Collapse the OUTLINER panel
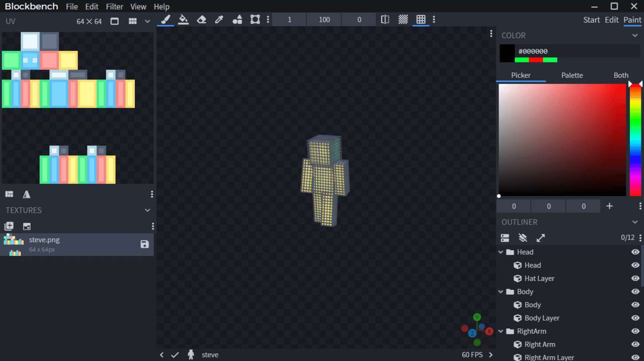 (635, 222)
